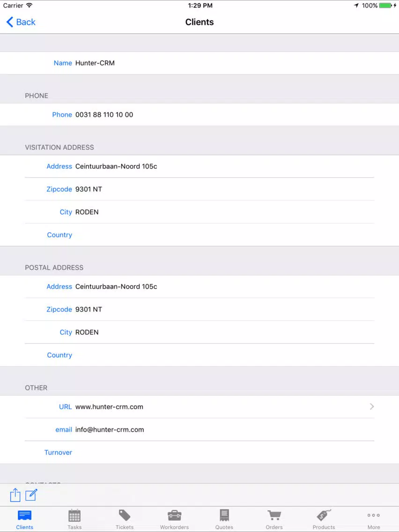Switch to the Tasks tab
Viewport: 399px width, 532px height.
tap(74, 520)
